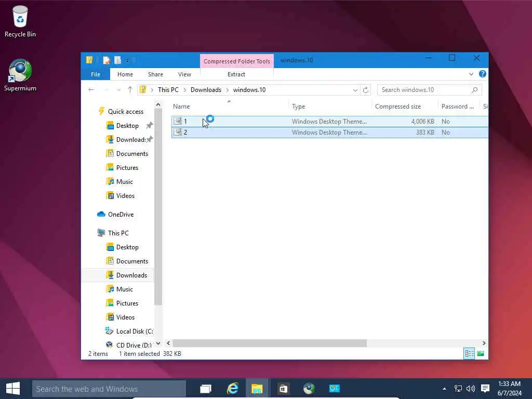532x399 pixels.
Task: Open the Customize Quick Access Toolbar dropdown
Action: point(127,60)
